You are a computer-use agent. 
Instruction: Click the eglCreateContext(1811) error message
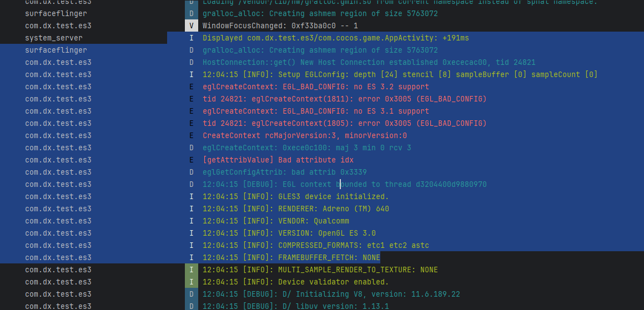[344, 99]
